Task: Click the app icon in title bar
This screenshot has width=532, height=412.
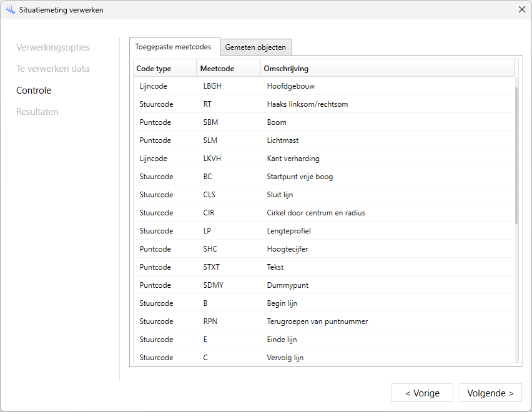Action: pos(10,10)
